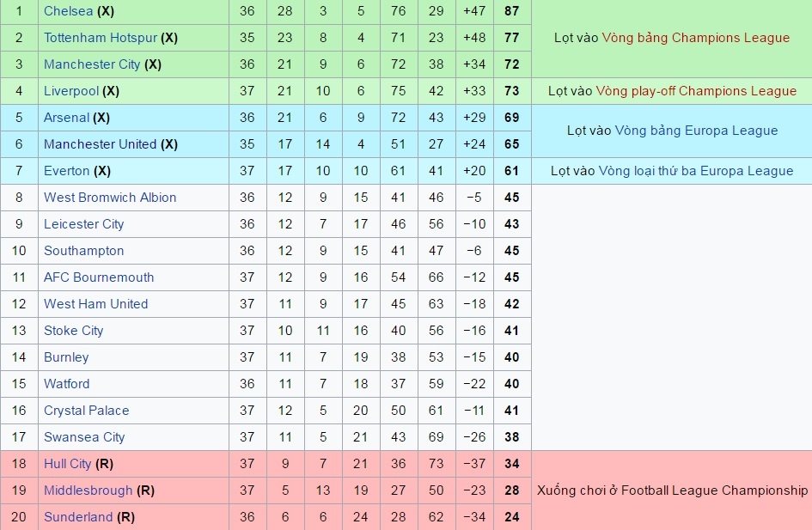Click the West Ham United link

coord(95,304)
